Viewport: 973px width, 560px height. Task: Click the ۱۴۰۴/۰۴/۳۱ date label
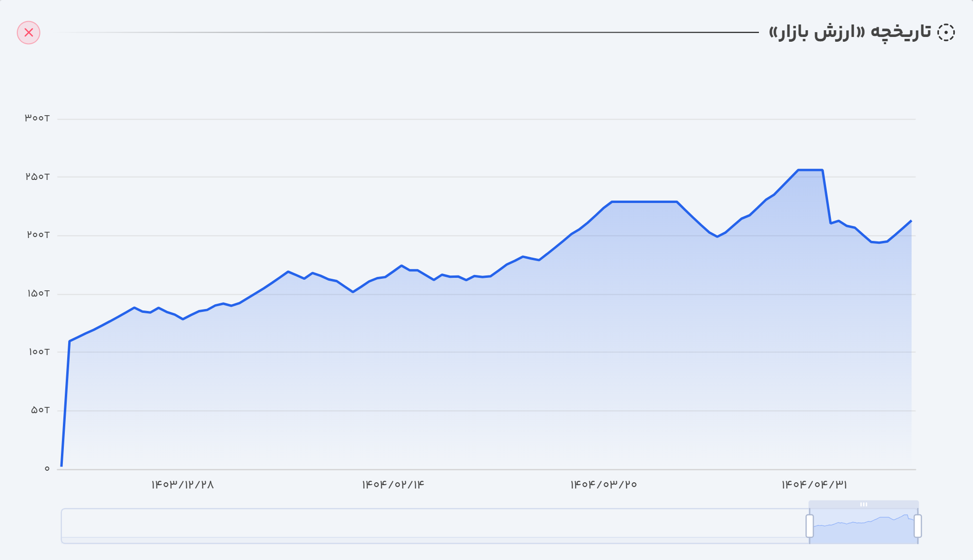click(814, 485)
